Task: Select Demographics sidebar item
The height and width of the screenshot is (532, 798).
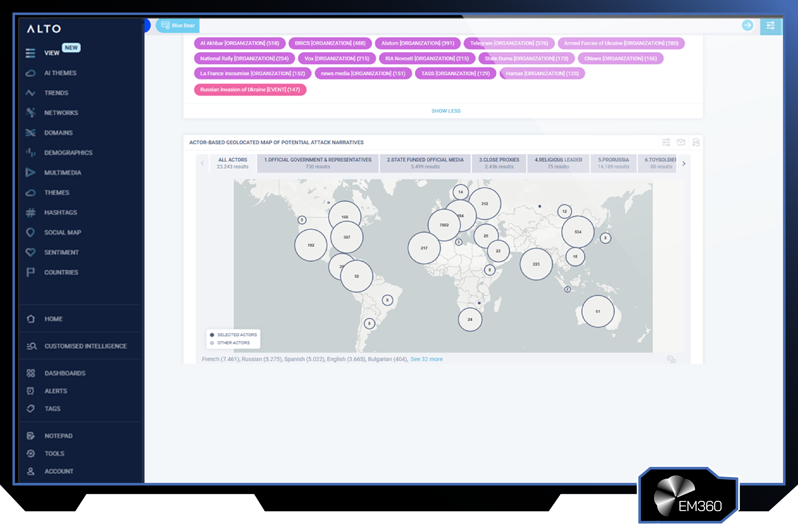Action: 68,153
